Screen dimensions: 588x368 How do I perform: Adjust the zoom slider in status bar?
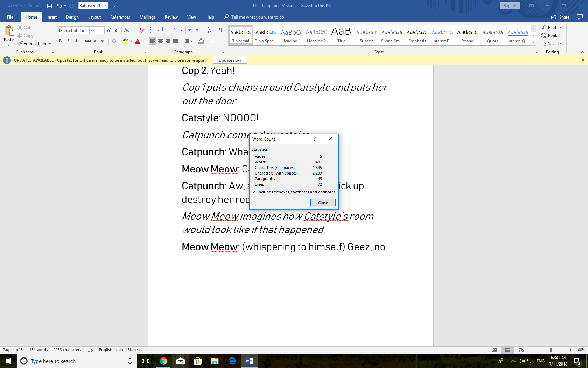pos(551,350)
